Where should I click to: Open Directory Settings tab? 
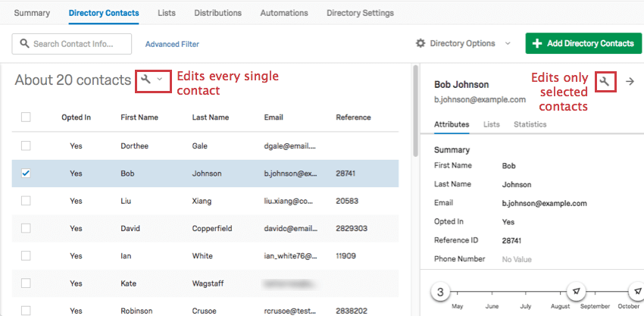(360, 13)
